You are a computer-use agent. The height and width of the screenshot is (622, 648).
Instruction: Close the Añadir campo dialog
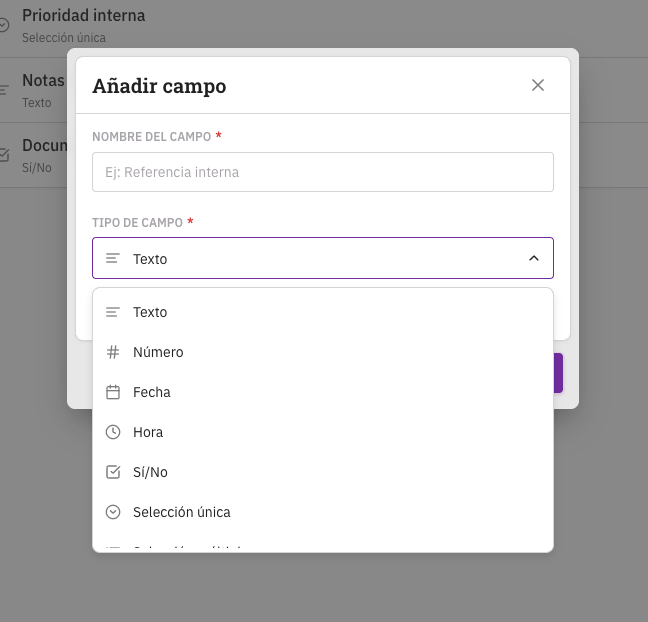click(x=538, y=85)
